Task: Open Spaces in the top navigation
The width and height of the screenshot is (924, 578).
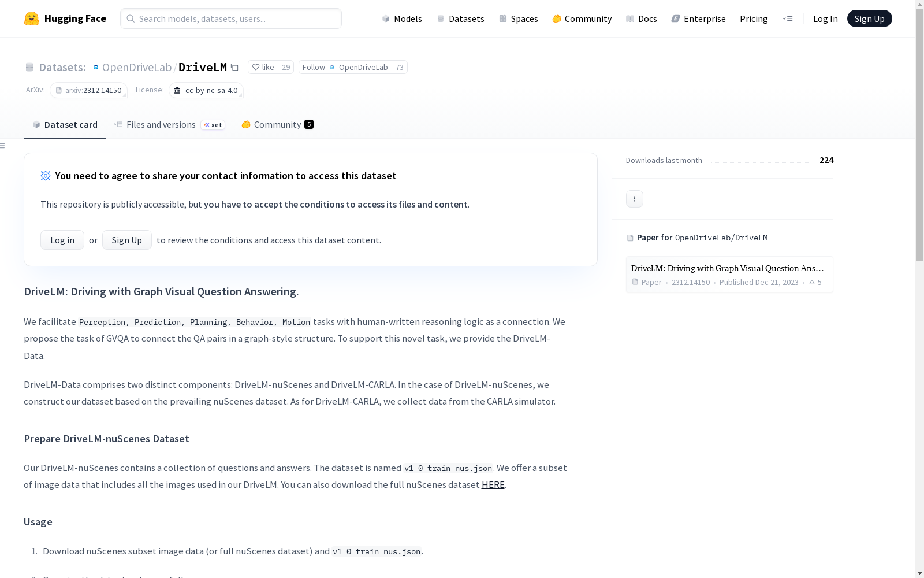Action: point(519,18)
